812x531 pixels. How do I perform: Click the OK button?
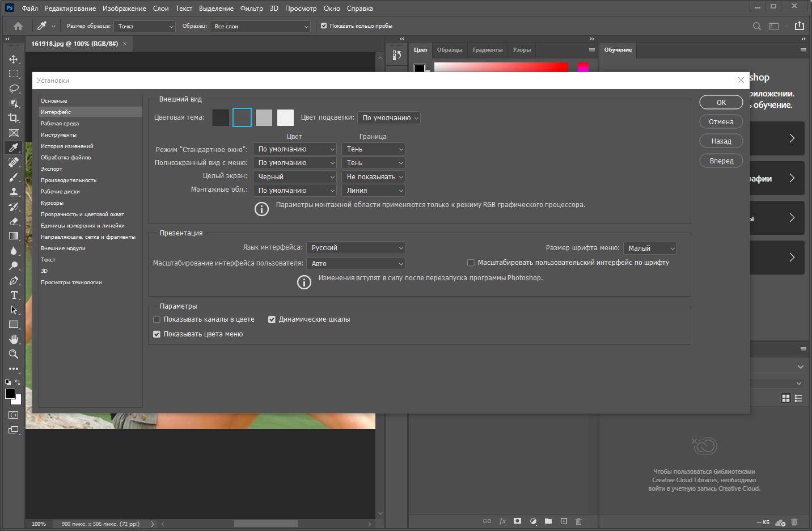coord(721,102)
